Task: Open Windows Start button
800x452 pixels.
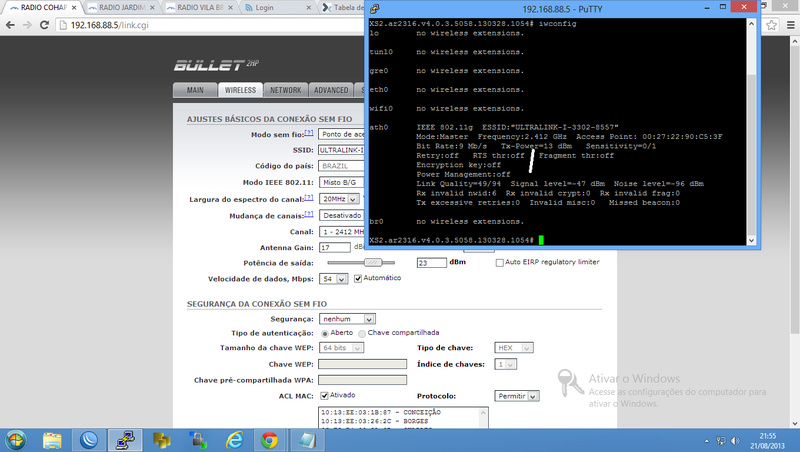Action: tap(16, 440)
